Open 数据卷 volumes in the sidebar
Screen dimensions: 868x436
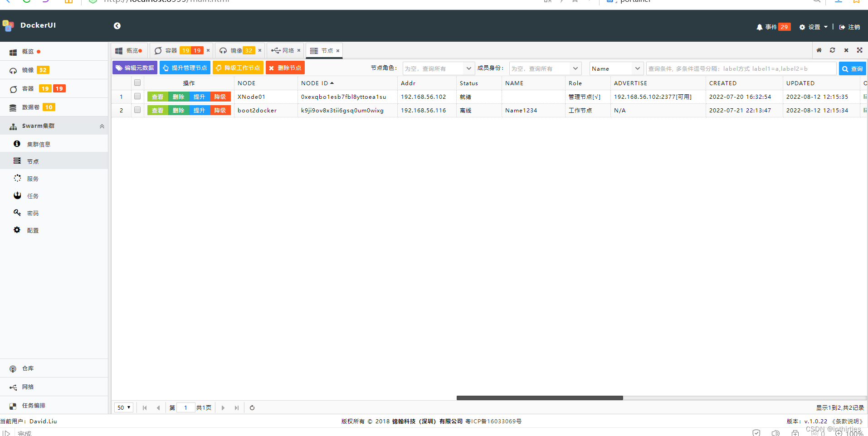click(54, 107)
